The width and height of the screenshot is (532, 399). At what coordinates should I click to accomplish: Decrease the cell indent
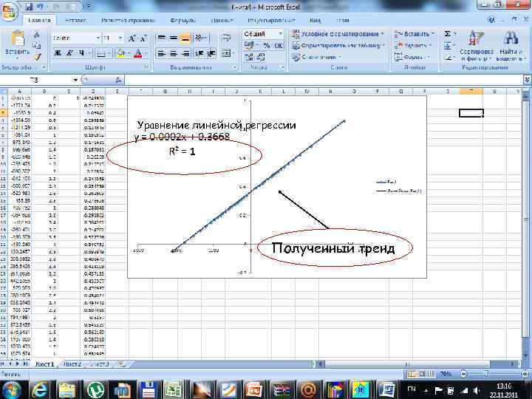pos(199,54)
